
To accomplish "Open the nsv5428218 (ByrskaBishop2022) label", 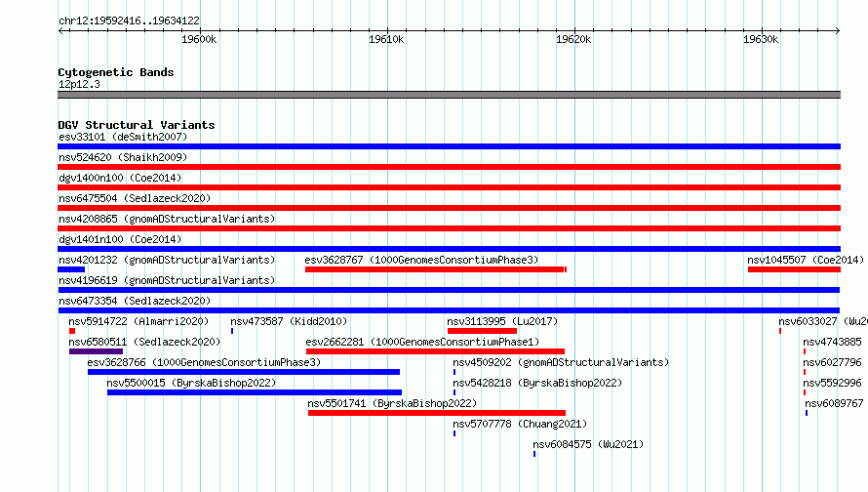I will pos(537,383).
